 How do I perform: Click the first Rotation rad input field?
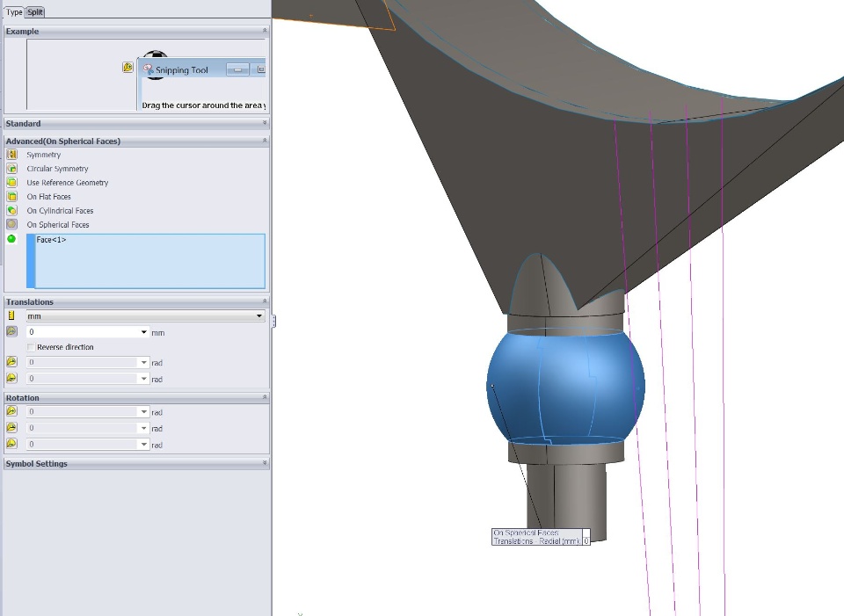84,412
